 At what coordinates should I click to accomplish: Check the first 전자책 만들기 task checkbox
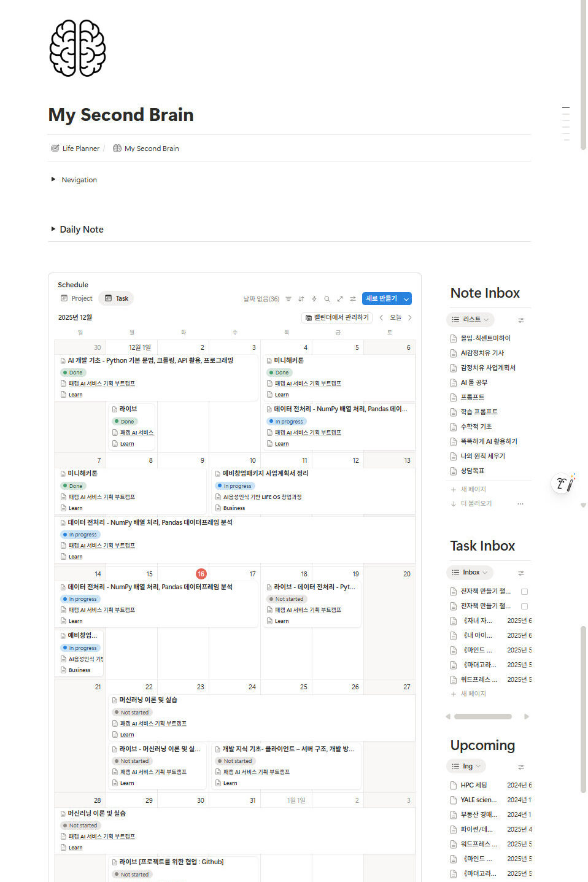[x=524, y=592]
